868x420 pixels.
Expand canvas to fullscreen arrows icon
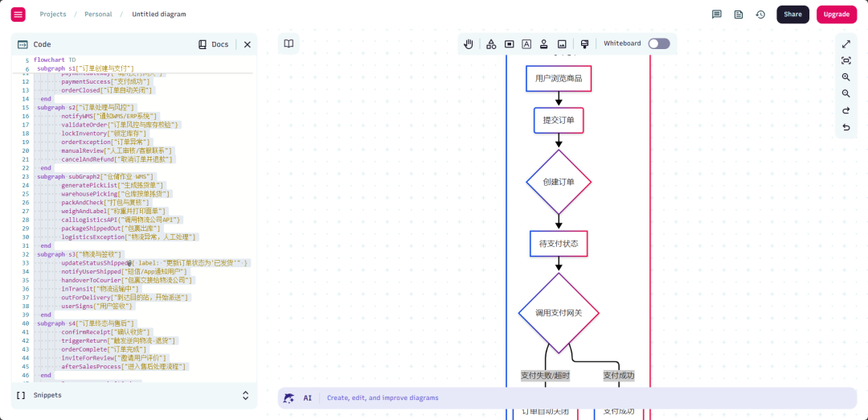pos(845,43)
